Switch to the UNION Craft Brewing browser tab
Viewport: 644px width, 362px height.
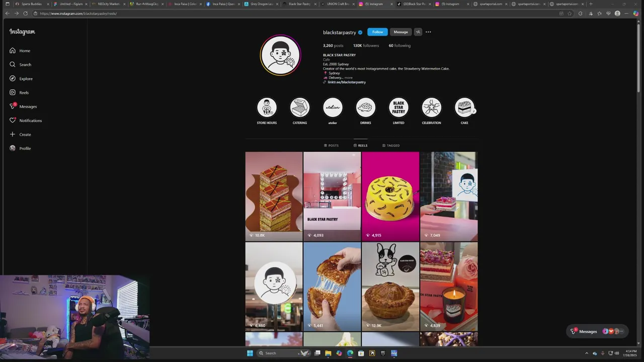338,4
